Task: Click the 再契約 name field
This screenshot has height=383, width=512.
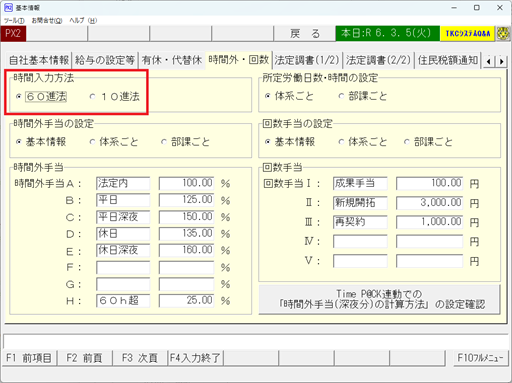Action: pos(360,222)
